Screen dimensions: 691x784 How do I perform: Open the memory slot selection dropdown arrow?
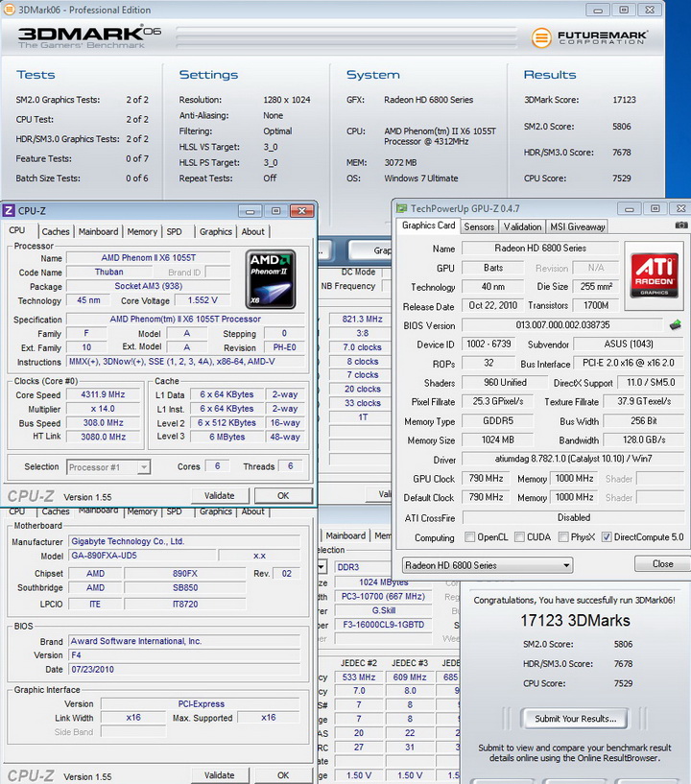(322, 566)
